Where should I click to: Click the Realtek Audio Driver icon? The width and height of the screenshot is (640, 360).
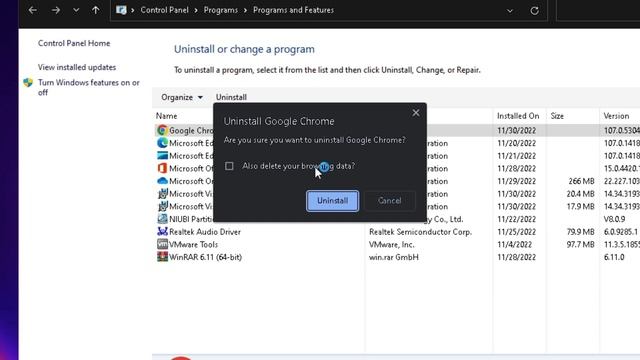pos(162,231)
